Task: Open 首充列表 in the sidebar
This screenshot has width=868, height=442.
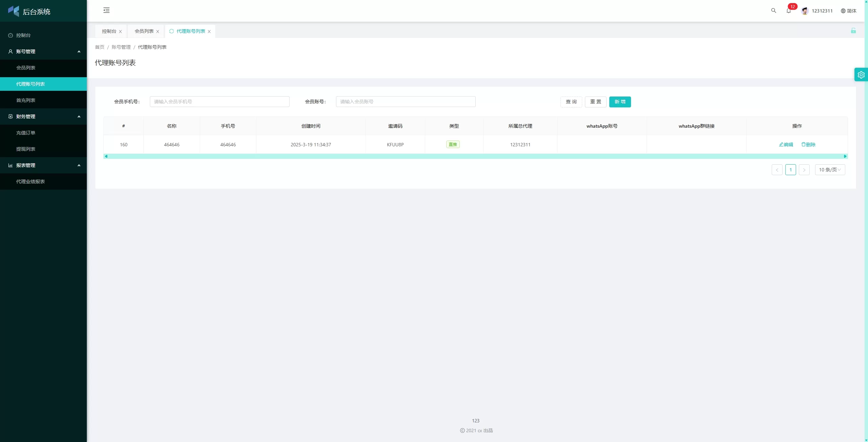Action: (26, 100)
